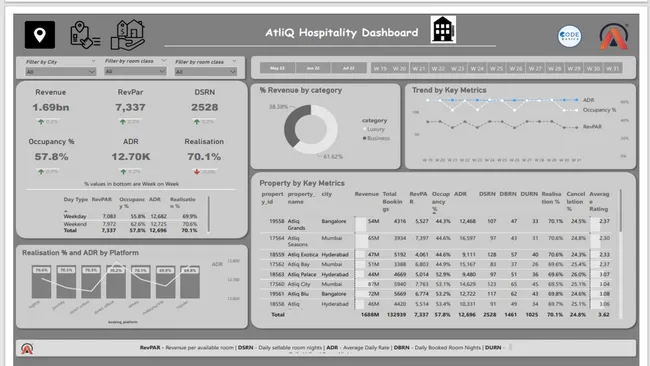Click Occupancy % legend in Trend chart
Viewport: 650px width, 366px height.
(599, 110)
